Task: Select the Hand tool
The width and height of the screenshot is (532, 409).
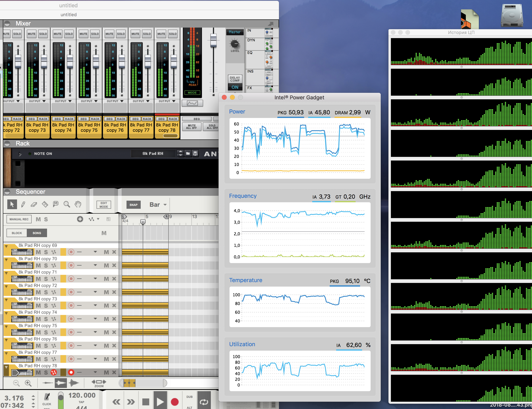Action: point(78,204)
